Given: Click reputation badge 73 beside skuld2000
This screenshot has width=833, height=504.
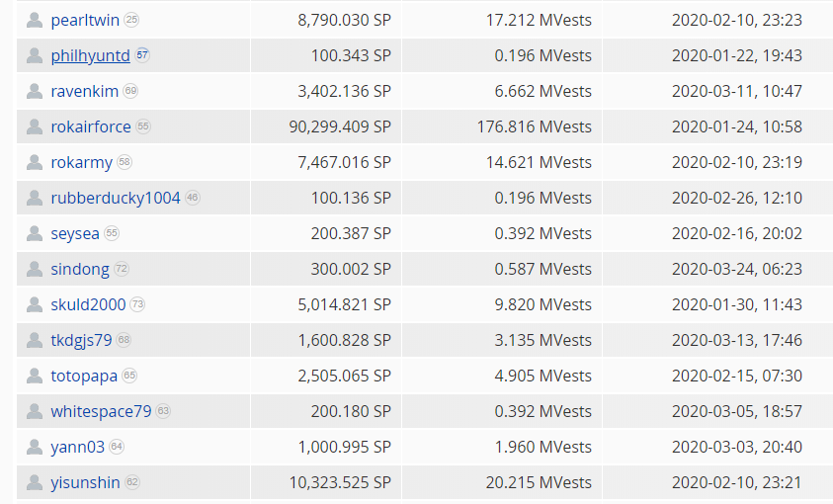Looking at the screenshot, I should click(x=137, y=304).
